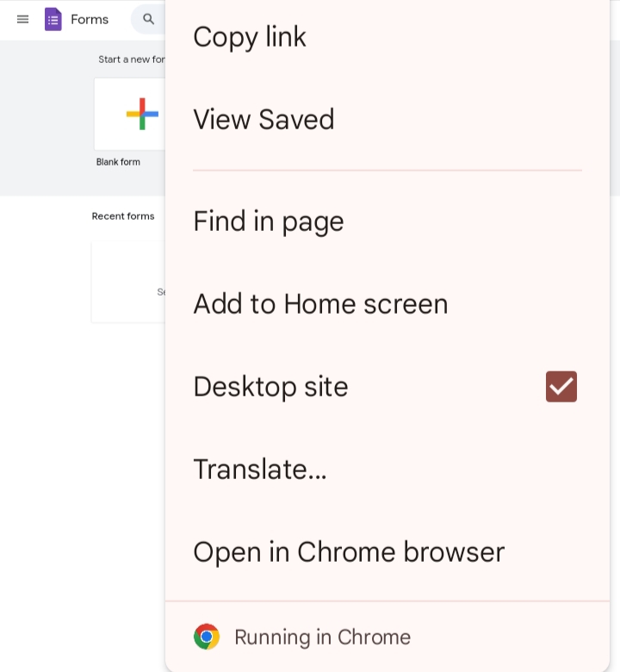Click the Recent forms heading
This screenshot has width=620, height=672.
[x=123, y=216]
